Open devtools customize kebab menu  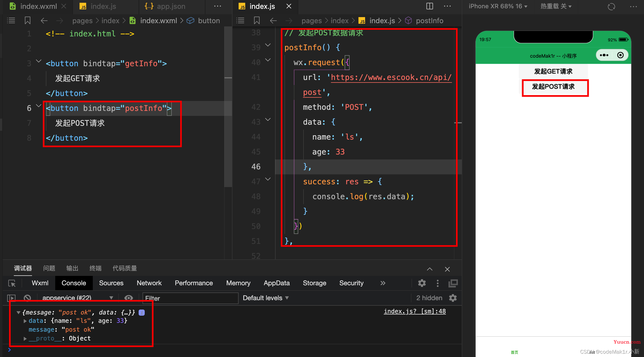coord(437,283)
